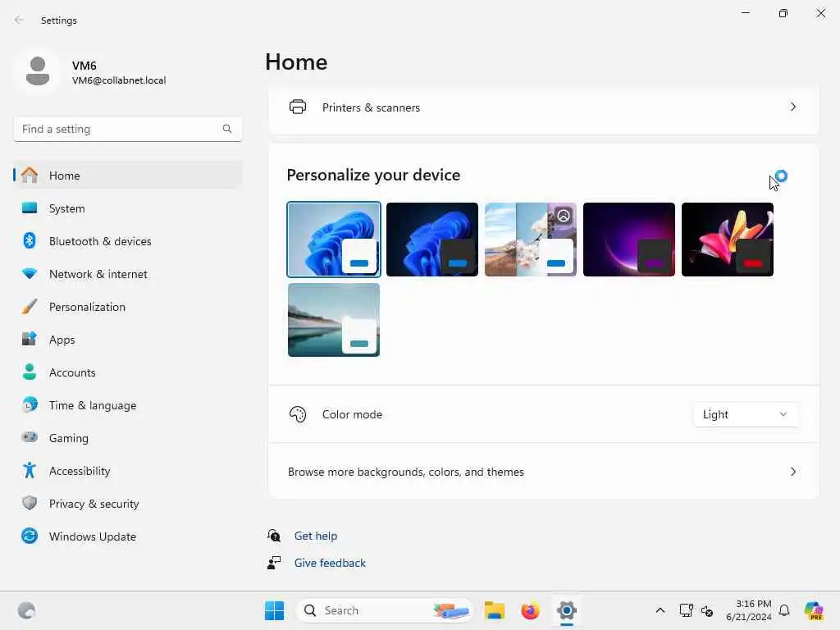Click the Get help headset icon
The width and height of the screenshot is (840, 630).
click(274, 535)
